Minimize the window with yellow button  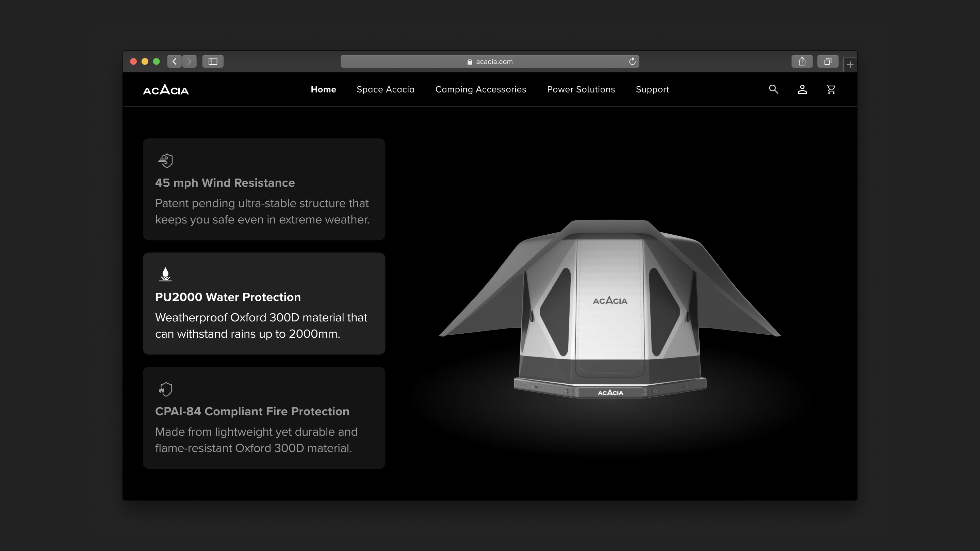click(x=145, y=61)
